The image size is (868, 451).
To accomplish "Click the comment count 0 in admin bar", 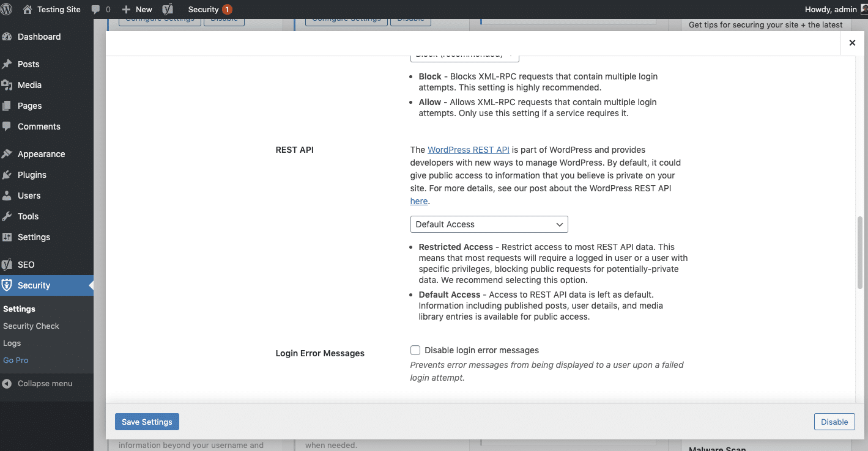I will (x=108, y=10).
